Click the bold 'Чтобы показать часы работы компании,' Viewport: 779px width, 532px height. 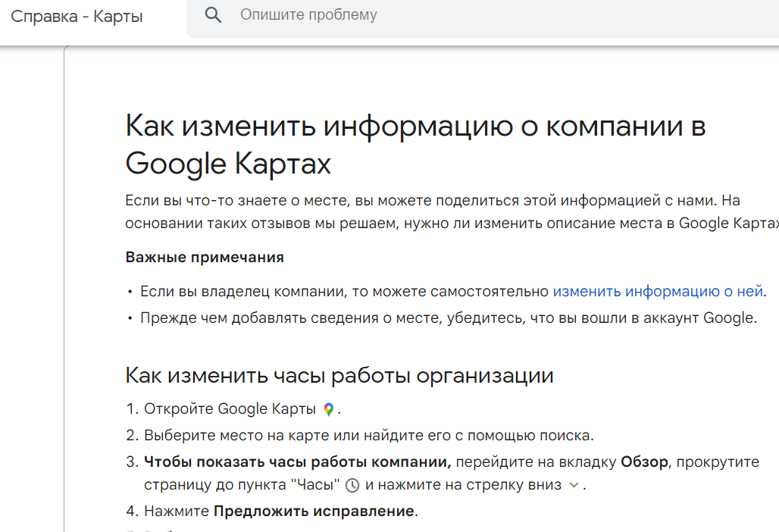point(298,462)
